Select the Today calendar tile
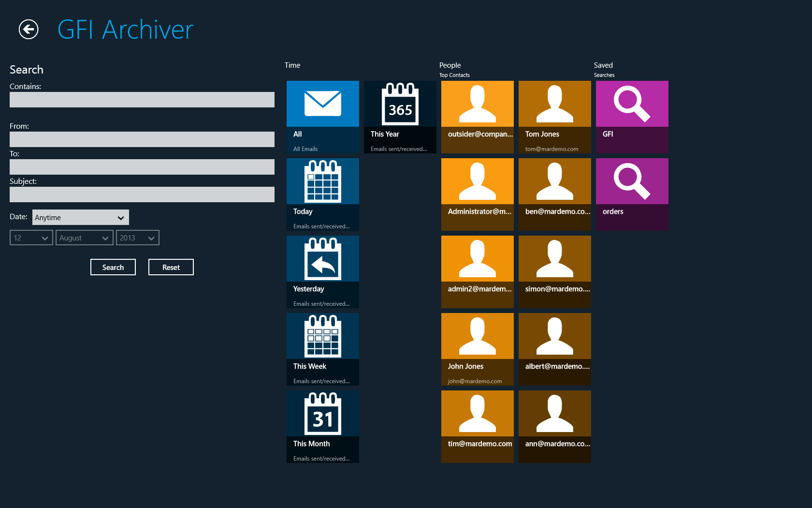This screenshot has width=812, height=508. [x=322, y=194]
